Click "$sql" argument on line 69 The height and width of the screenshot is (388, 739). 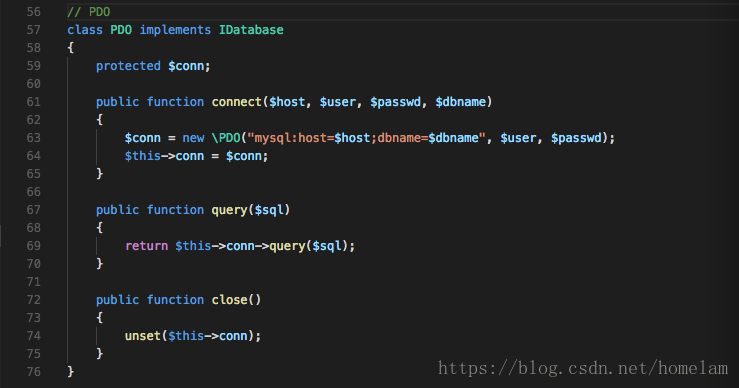327,246
